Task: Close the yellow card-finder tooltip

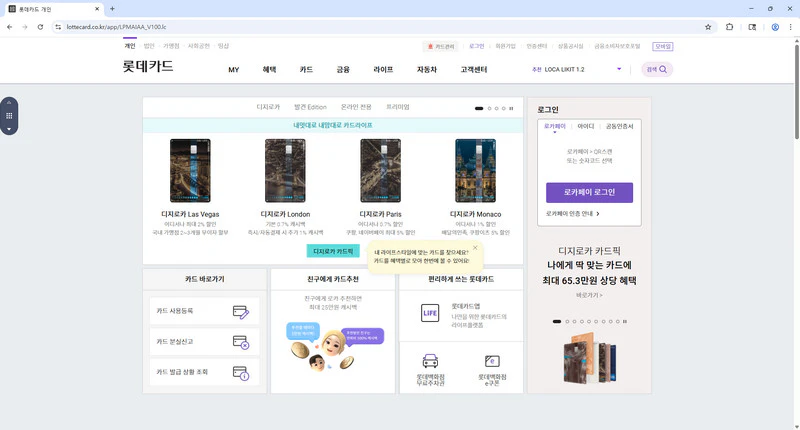Action: [475, 248]
